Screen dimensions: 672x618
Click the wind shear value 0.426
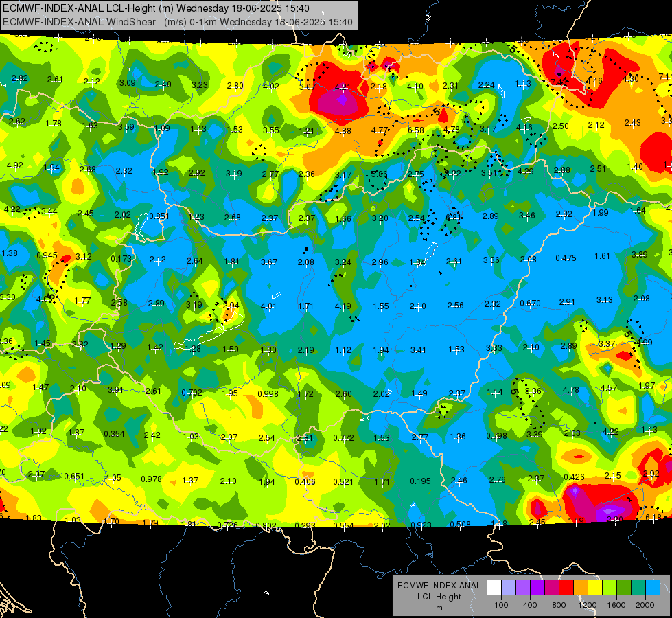point(575,477)
